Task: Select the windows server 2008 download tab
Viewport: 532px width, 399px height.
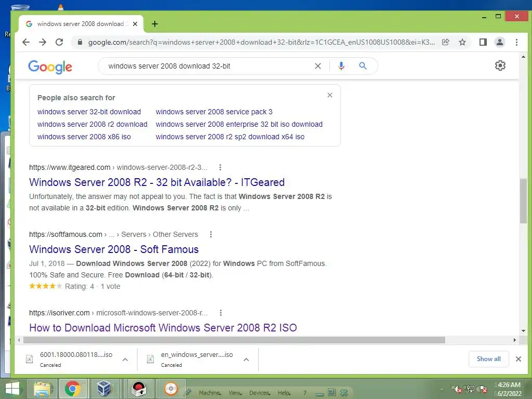Action: pyautogui.click(x=81, y=24)
